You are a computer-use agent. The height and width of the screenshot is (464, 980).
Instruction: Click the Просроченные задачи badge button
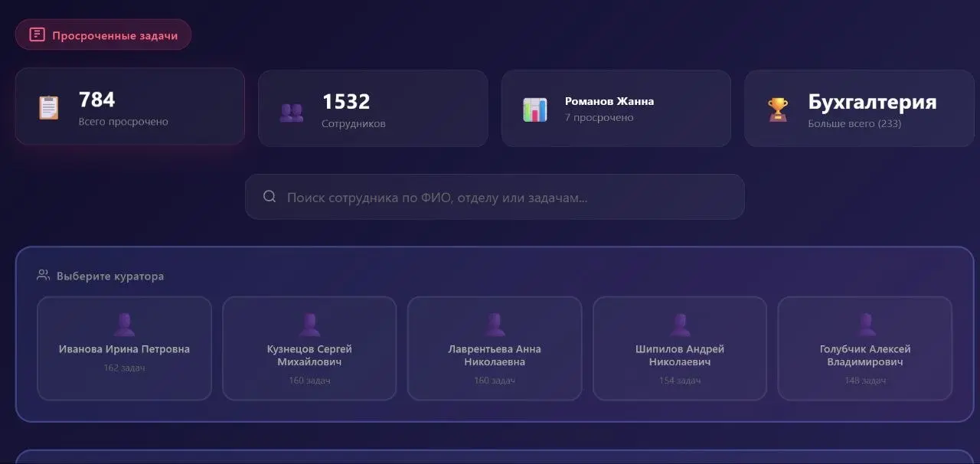[103, 34]
